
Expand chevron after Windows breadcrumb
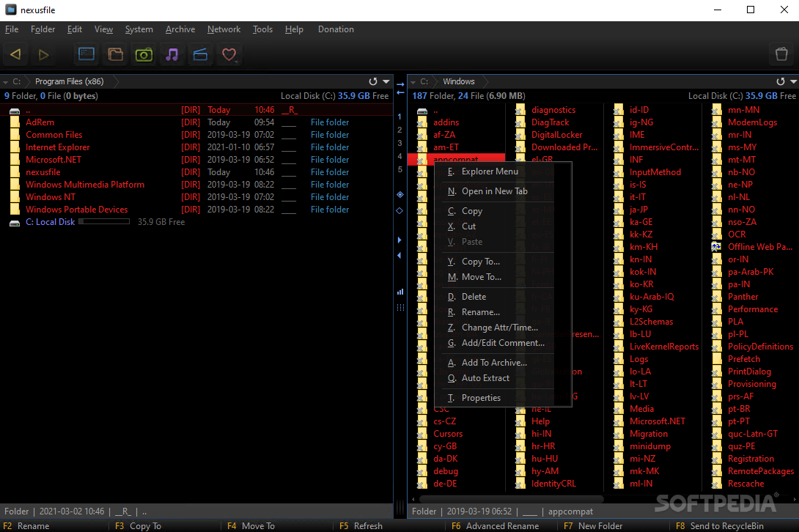click(x=485, y=81)
